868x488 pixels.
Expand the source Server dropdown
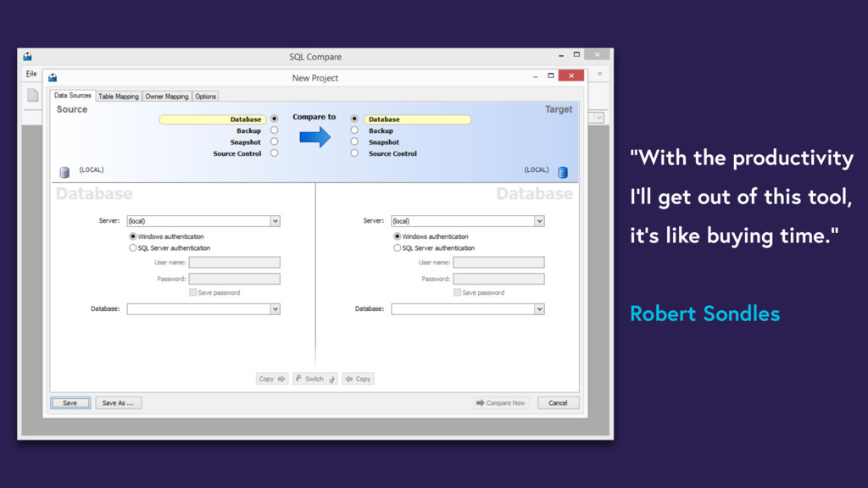(x=275, y=221)
